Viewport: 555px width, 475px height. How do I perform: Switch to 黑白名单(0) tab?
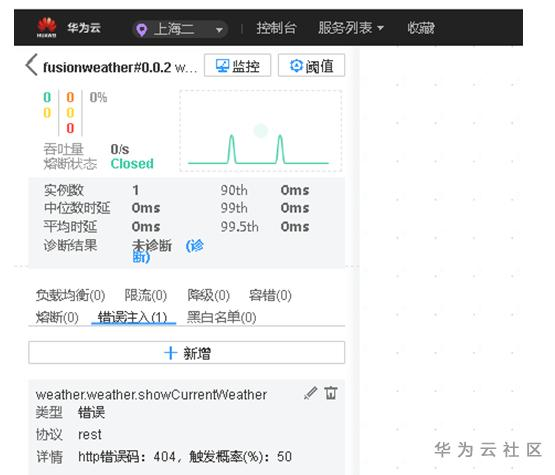(221, 317)
